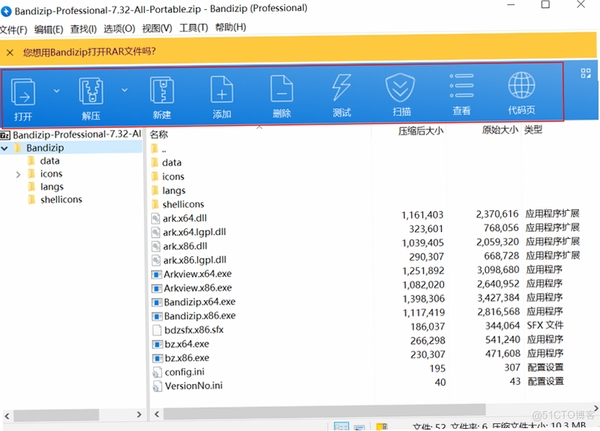This screenshot has height=431, width=600.
Task: Select ark.x64.lgpl.dll file
Action: click(194, 232)
